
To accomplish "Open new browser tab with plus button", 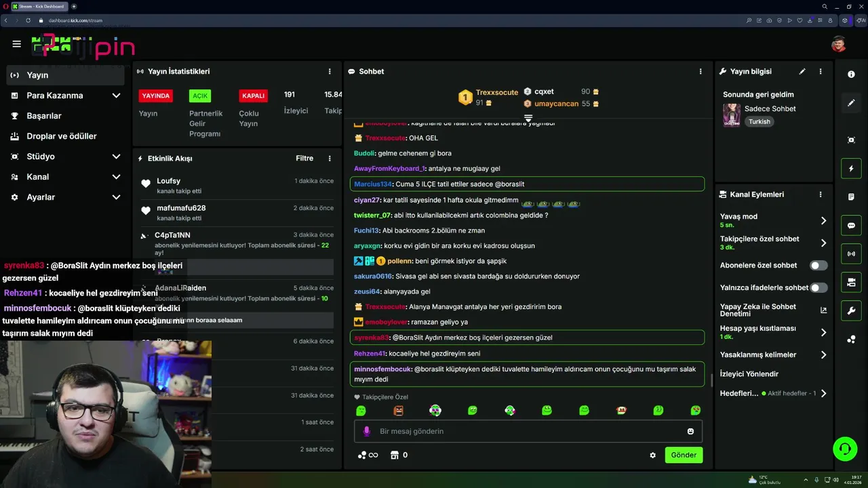I will click(x=74, y=6).
